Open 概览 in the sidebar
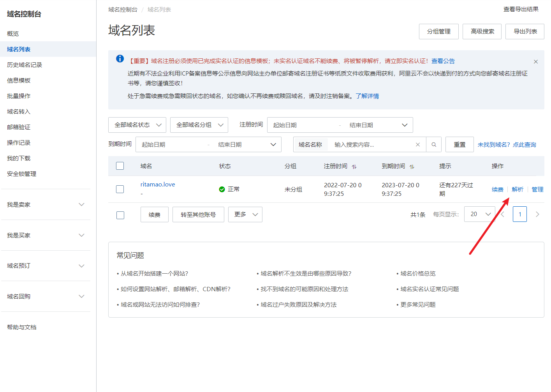Viewport: 551px width, 392px height. [x=13, y=34]
